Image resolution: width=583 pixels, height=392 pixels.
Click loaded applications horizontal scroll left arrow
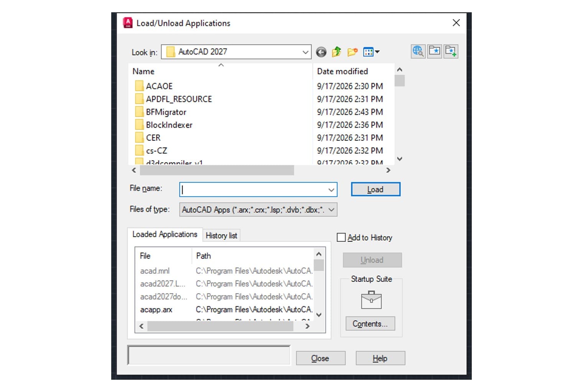point(142,326)
